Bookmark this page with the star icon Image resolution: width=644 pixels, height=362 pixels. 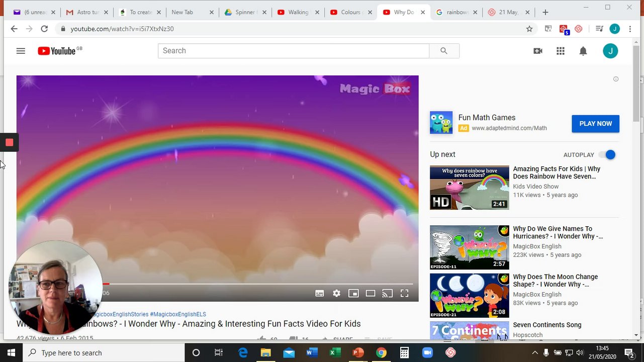[529, 29]
